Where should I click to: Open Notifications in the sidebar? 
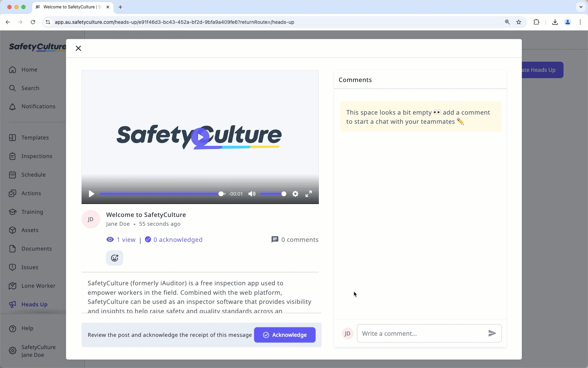pyautogui.click(x=32, y=107)
